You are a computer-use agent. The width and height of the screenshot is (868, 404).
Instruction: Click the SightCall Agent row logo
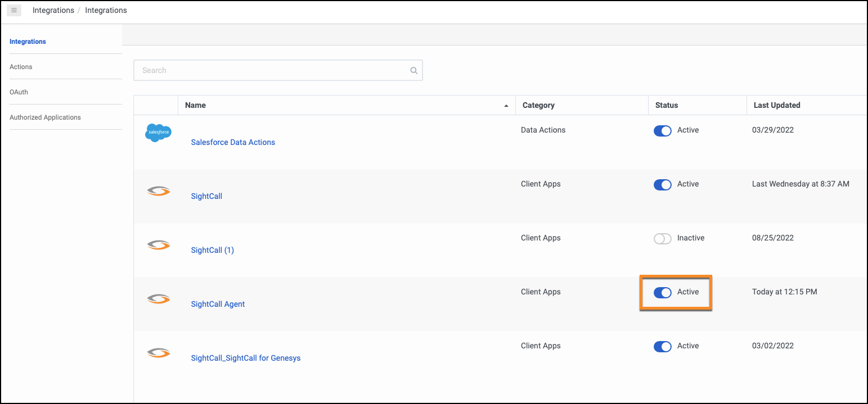[x=159, y=299]
